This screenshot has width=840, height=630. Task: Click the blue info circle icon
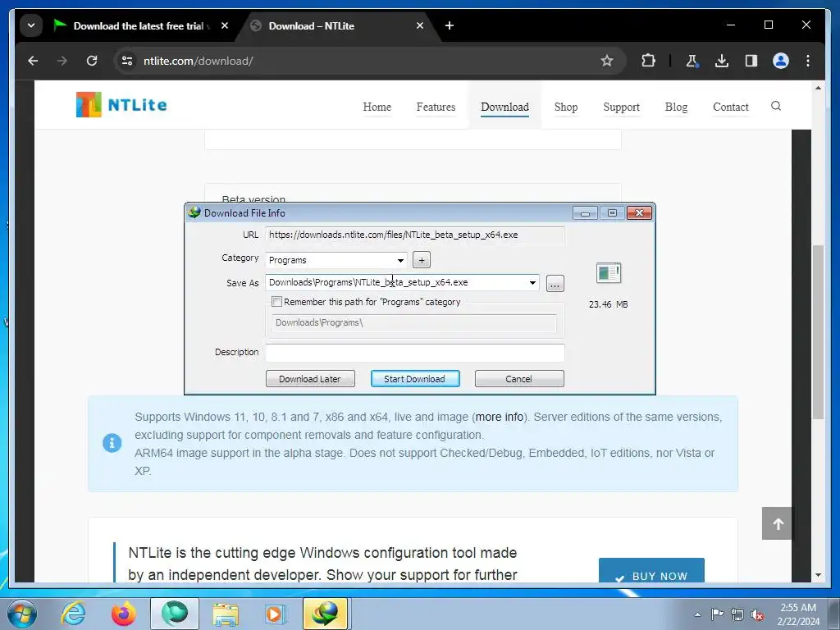(x=112, y=443)
